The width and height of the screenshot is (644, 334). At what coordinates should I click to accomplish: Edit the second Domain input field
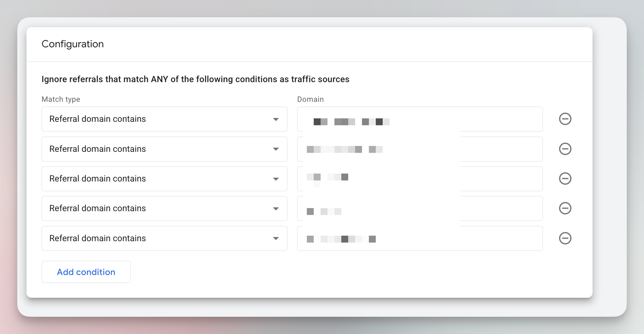[420, 149]
